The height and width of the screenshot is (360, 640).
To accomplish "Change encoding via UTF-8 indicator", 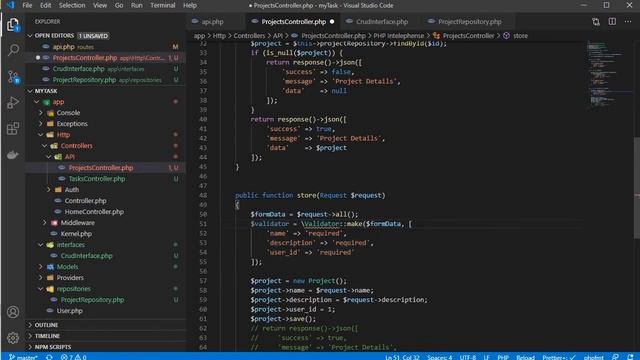I will click(467, 357).
